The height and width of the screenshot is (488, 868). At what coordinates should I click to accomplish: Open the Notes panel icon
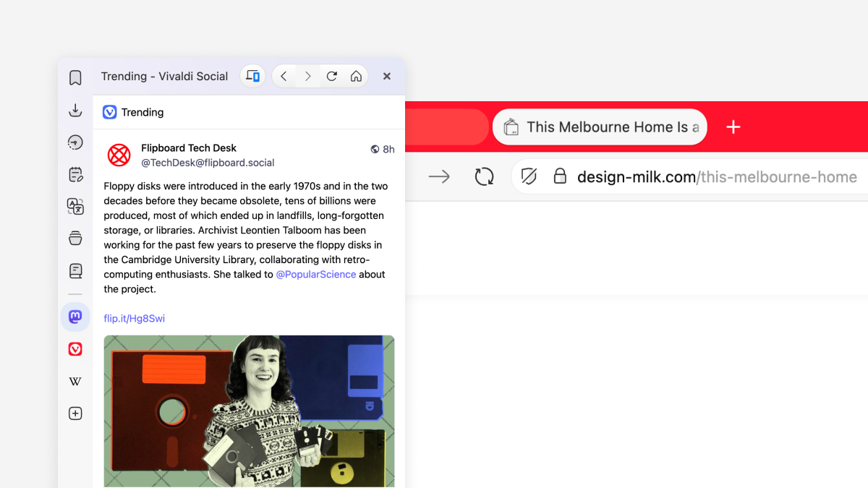pyautogui.click(x=75, y=174)
